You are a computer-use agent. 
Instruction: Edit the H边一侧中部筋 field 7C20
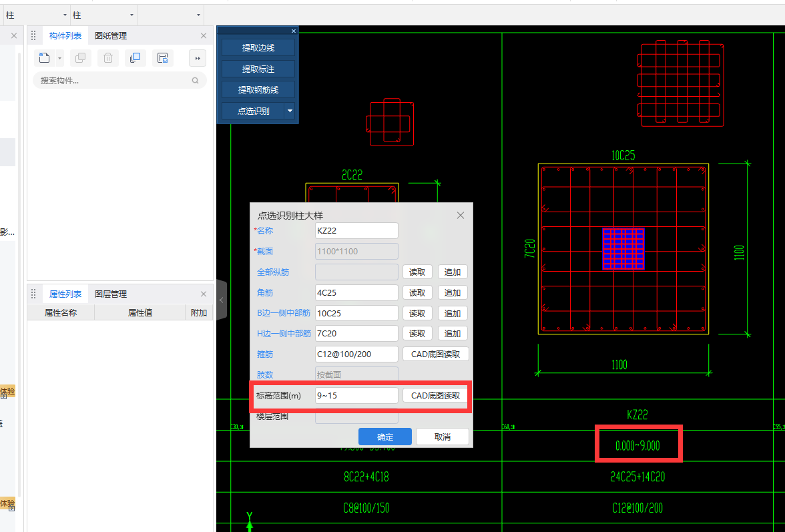tap(356, 333)
